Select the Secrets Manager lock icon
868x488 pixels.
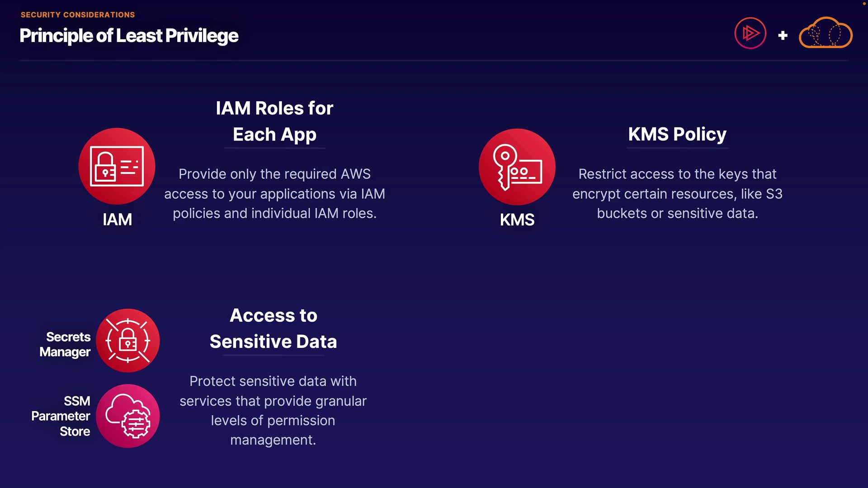(128, 341)
